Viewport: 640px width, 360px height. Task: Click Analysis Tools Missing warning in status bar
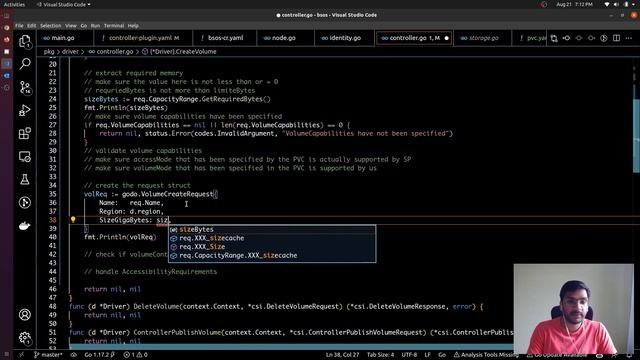coord(485,355)
